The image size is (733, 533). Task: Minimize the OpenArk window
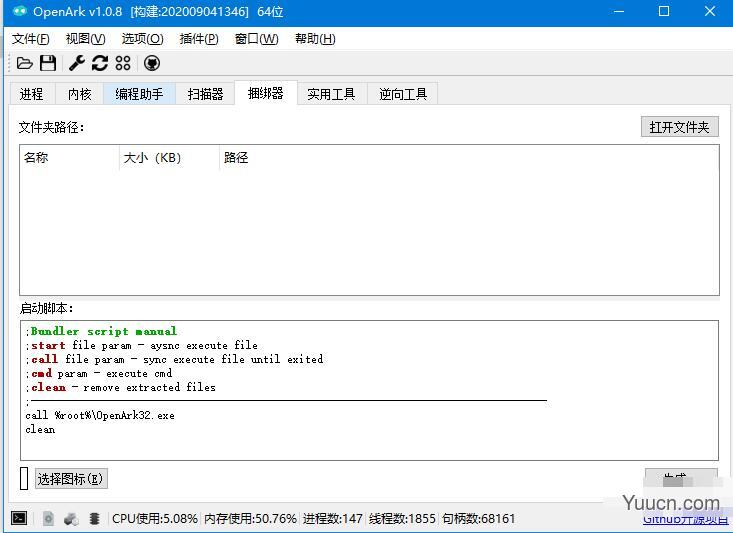coord(619,11)
